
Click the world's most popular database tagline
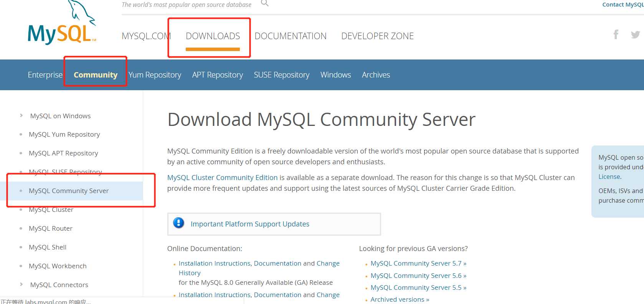187,5
